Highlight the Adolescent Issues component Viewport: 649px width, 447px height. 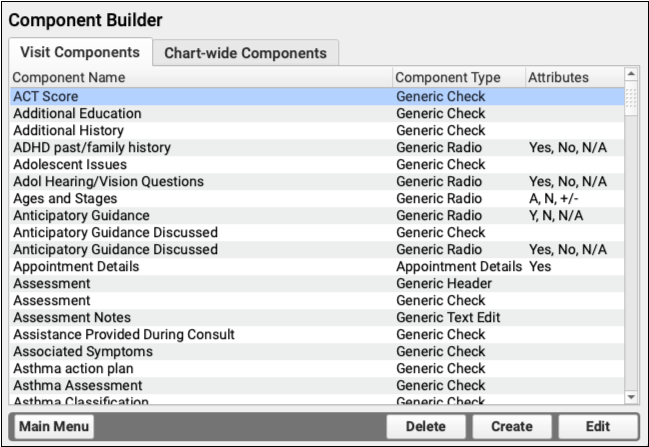pyautogui.click(x=200, y=165)
